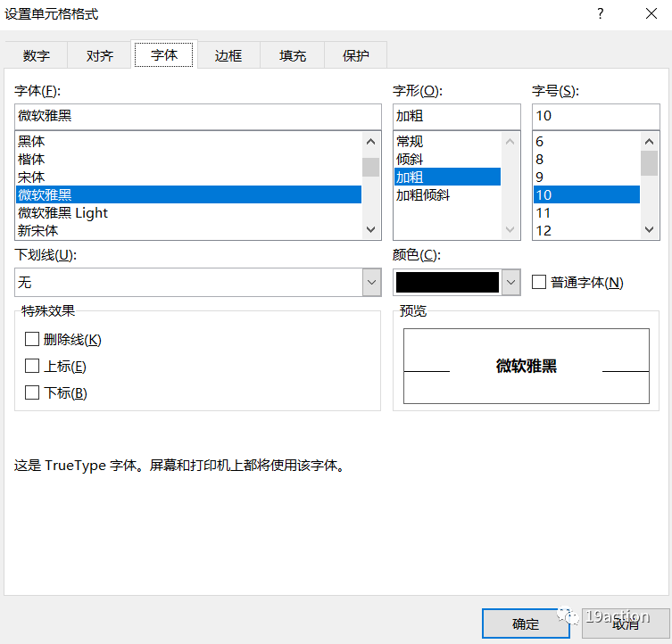Switch to the 对齐 tab
672x644 pixels.
click(99, 55)
